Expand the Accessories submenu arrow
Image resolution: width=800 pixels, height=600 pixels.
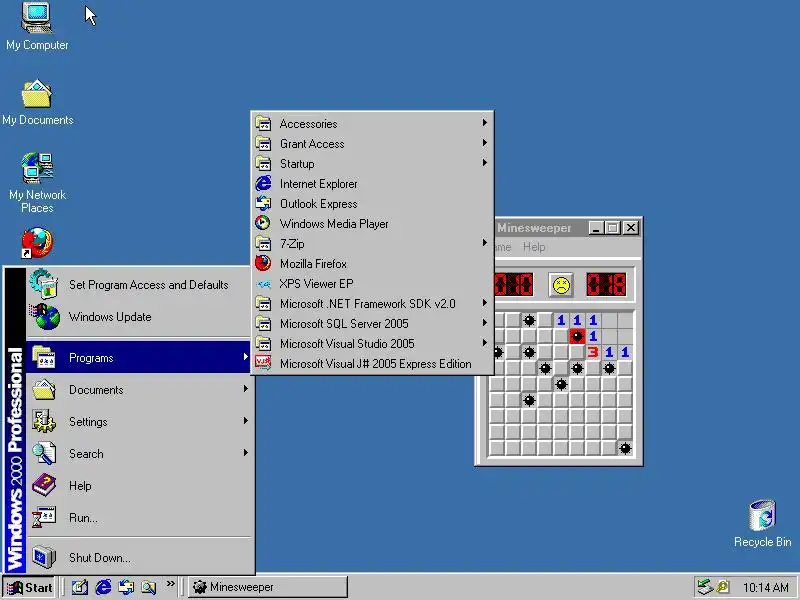(x=485, y=122)
